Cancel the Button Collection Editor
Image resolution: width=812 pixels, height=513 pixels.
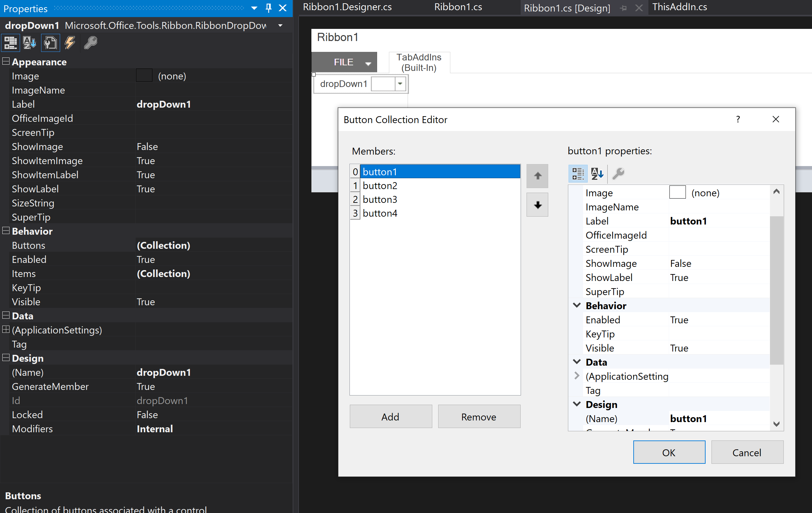(x=747, y=452)
